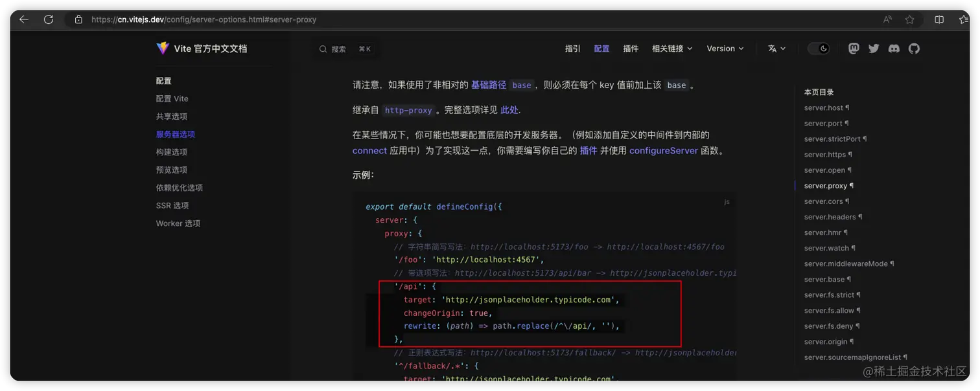
Task: Click the changeOrigin: true code line
Action: coord(448,313)
